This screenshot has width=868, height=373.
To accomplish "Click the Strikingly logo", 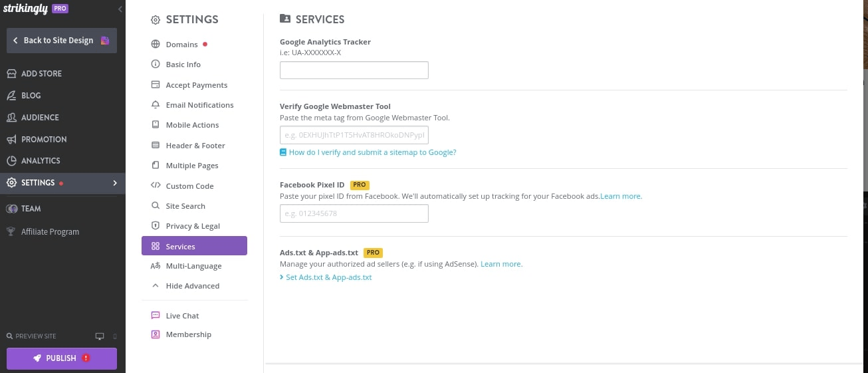I will coord(25,9).
